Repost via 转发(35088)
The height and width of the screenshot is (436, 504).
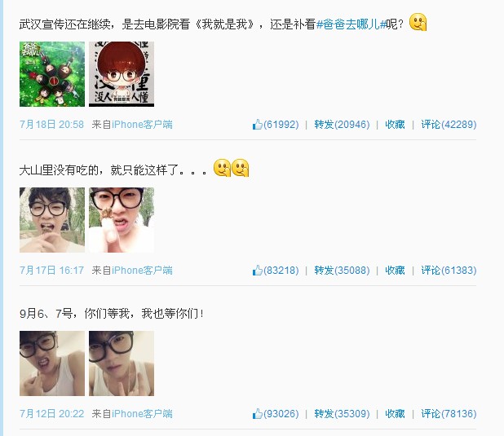pyautogui.click(x=342, y=271)
